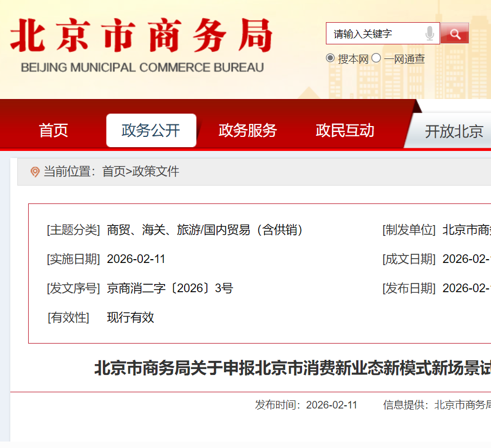This screenshot has height=448, width=491.
Task: Go to 首页 in the navigation bar
Action: 54,130
